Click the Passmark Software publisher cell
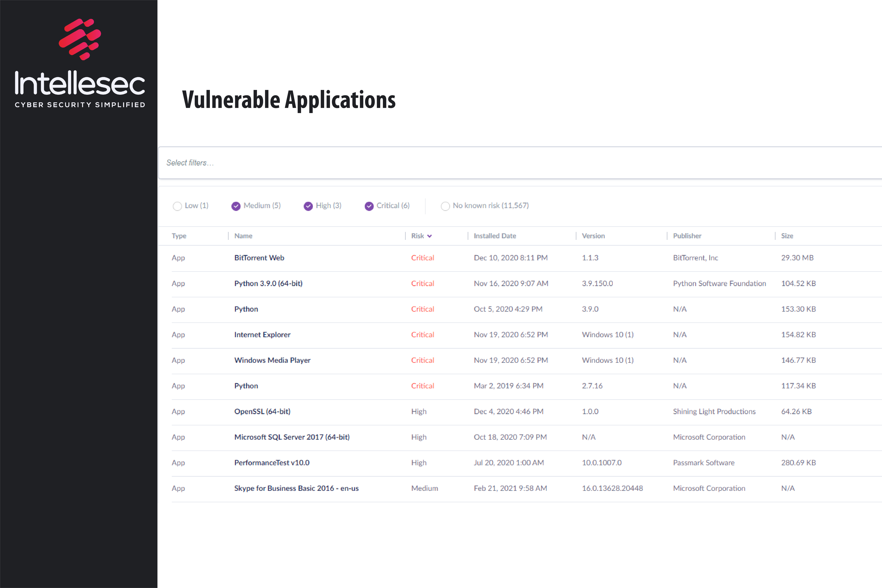Viewport: 882px width, 588px height. (704, 463)
